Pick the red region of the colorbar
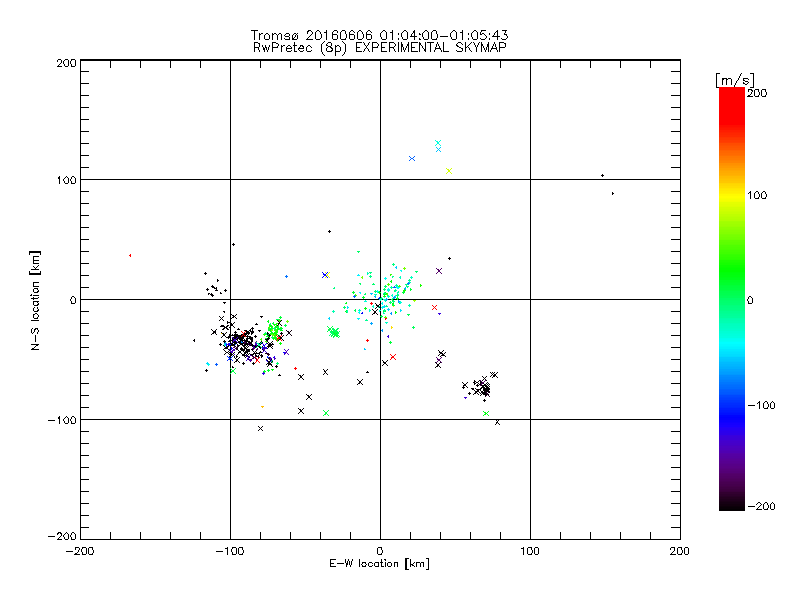The image size is (800, 600). (732, 105)
